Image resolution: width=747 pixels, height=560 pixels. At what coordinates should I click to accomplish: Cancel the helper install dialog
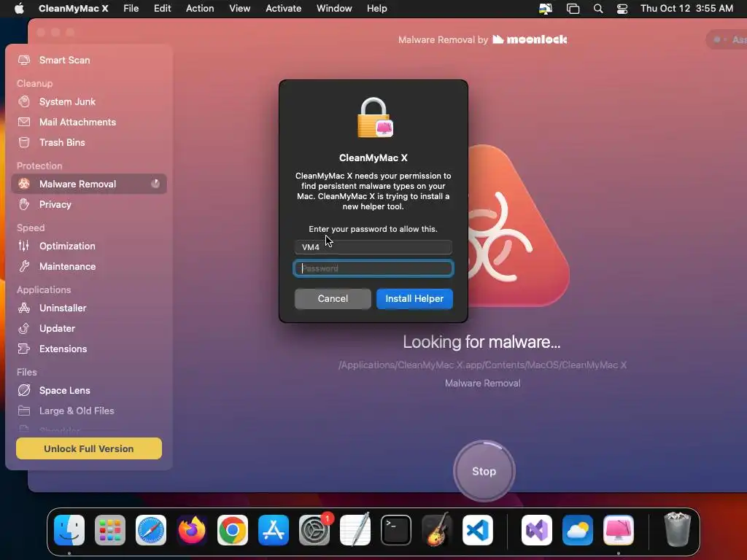[333, 298]
